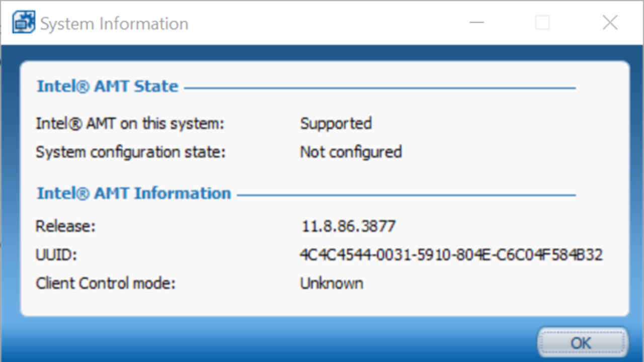Click the "Supported" status value
Image resolution: width=644 pixels, height=362 pixels.
[336, 124]
